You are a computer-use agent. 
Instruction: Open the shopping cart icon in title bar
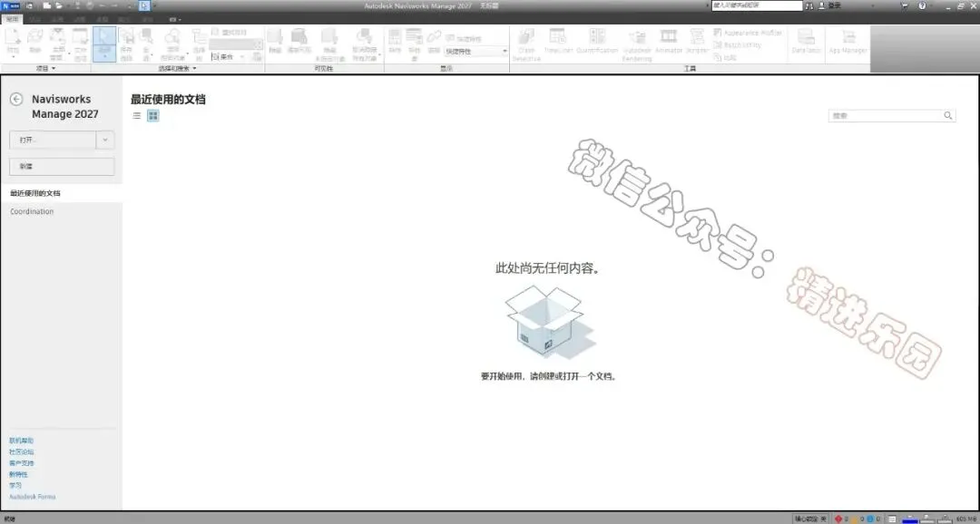pyautogui.click(x=904, y=5)
